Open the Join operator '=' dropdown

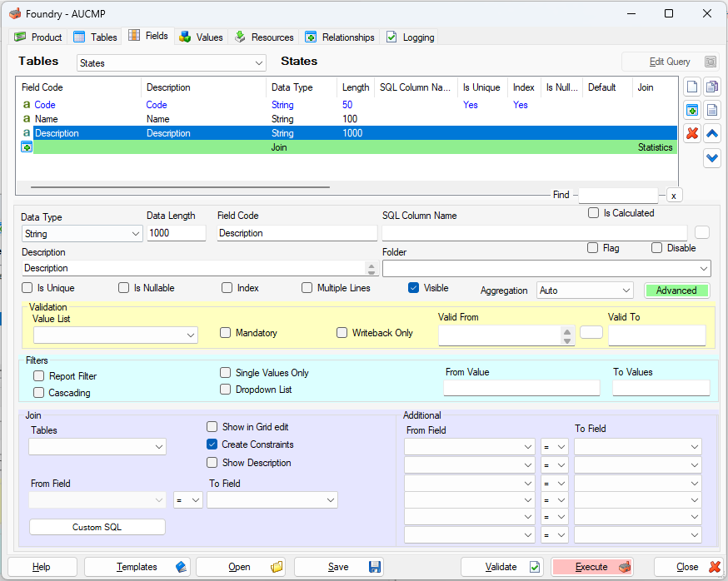tap(188, 500)
